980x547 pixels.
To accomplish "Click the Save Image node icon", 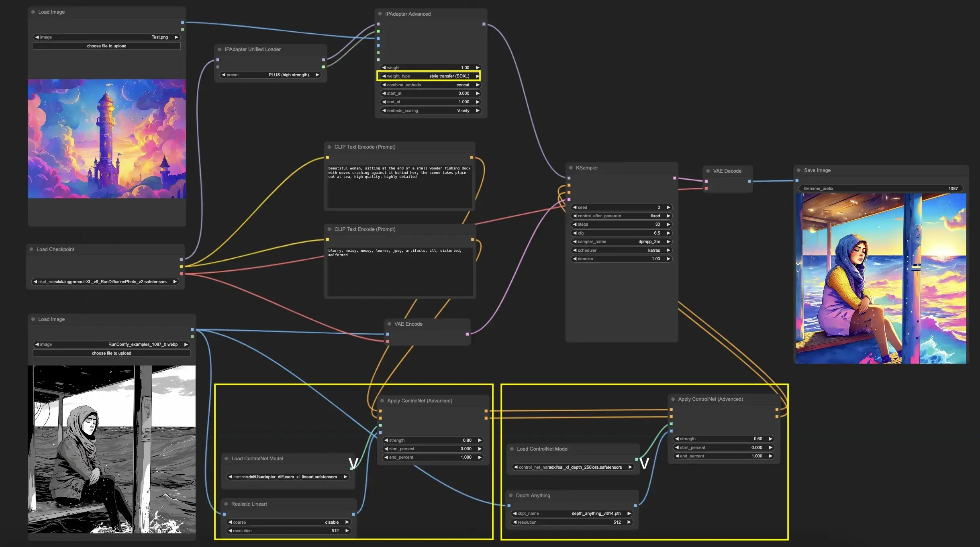I will point(800,169).
